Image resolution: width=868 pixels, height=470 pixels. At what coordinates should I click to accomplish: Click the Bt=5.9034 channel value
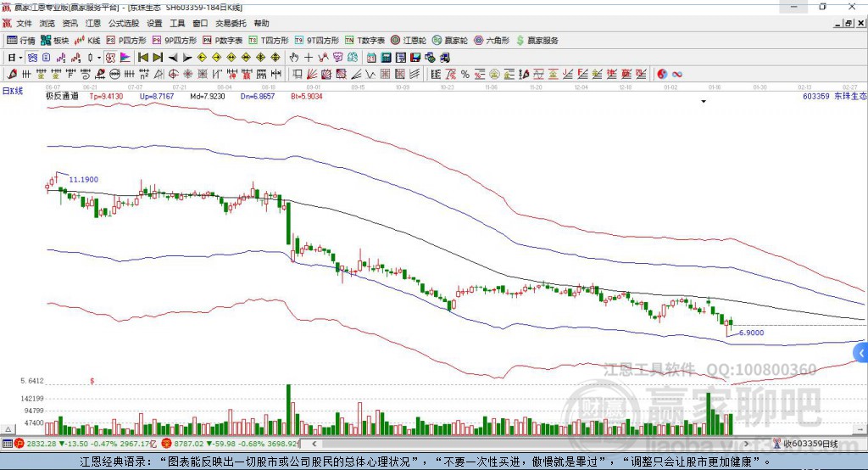pos(307,97)
